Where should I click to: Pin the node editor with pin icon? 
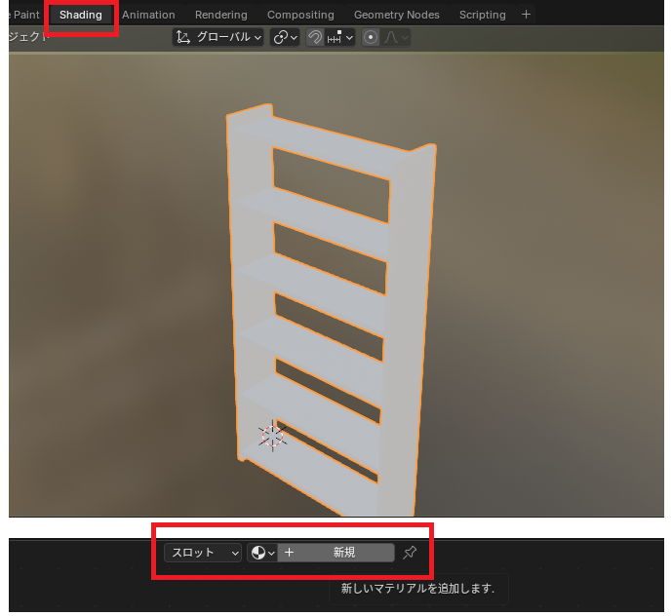[410, 553]
